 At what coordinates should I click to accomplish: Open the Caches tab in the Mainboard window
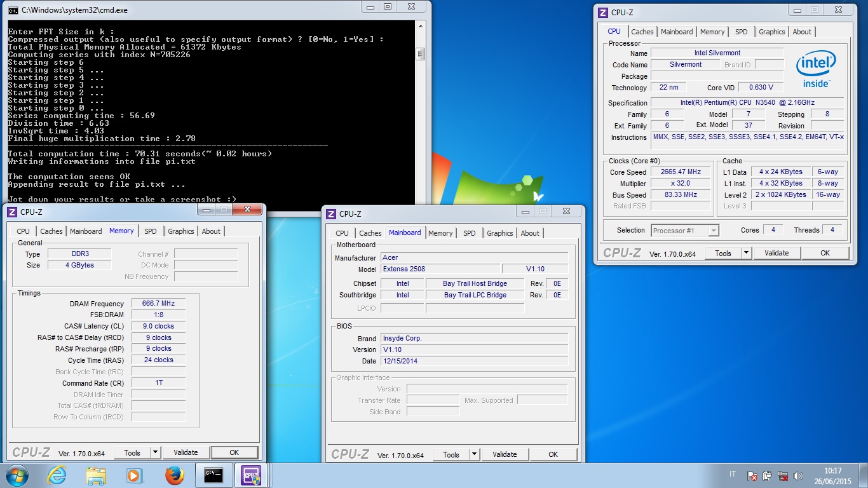point(370,233)
